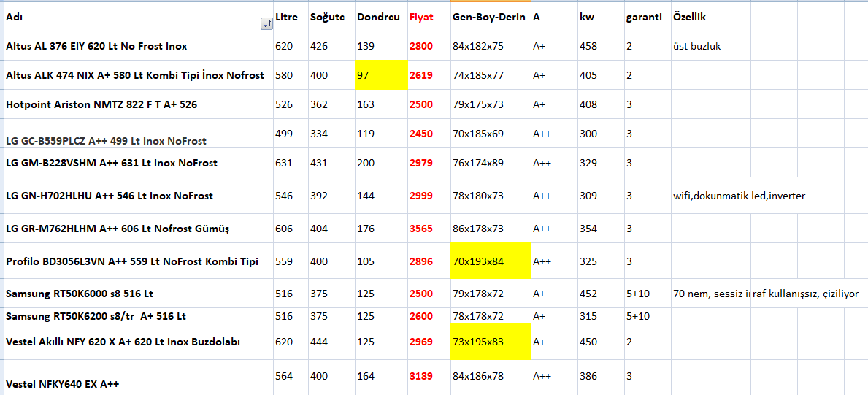
Task: Select Litre value 499
Action: point(291,134)
